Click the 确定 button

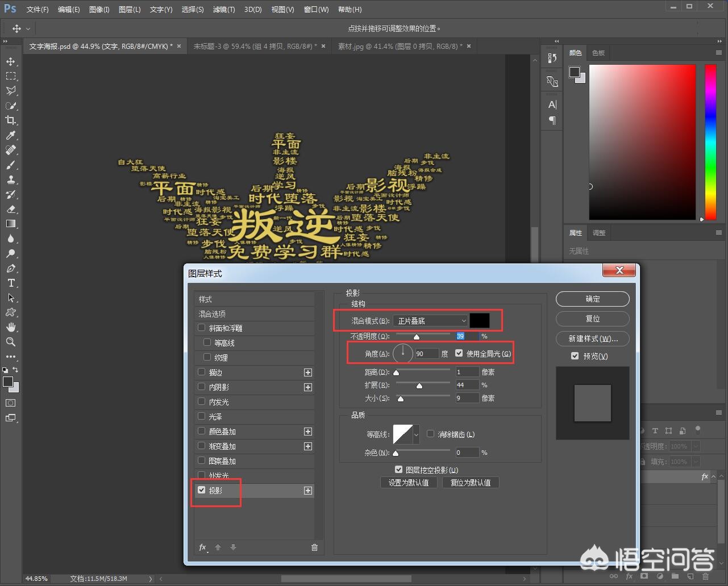click(592, 299)
